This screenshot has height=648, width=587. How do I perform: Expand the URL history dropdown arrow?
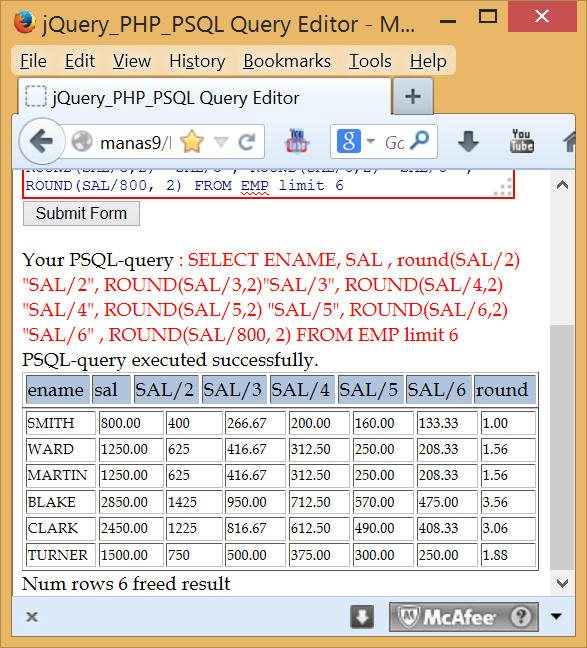pyautogui.click(x=221, y=142)
